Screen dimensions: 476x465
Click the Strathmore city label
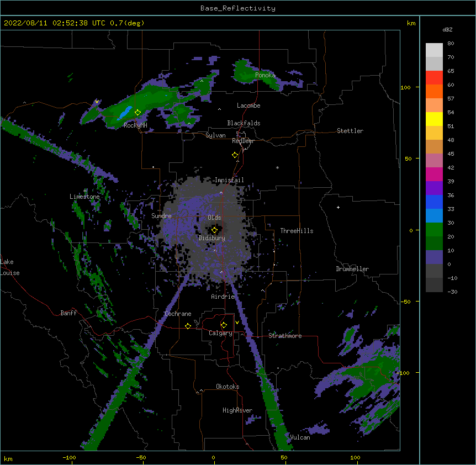point(285,336)
